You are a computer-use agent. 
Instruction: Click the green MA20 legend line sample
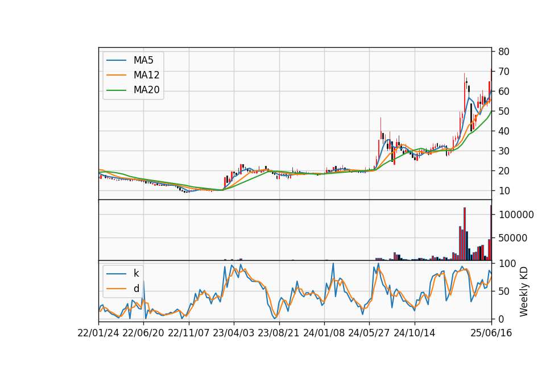click(116, 90)
